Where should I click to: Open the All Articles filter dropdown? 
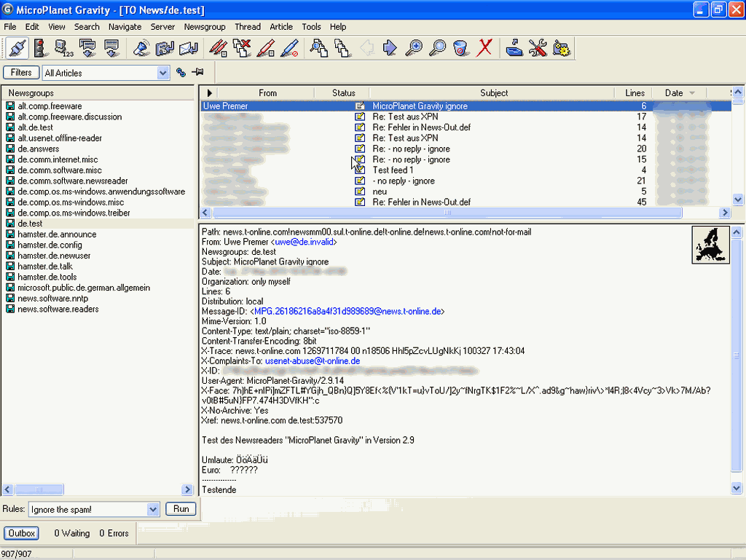tap(163, 73)
